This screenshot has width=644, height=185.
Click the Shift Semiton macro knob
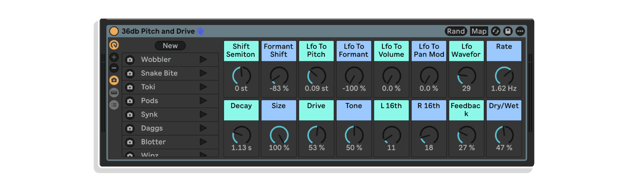click(241, 76)
